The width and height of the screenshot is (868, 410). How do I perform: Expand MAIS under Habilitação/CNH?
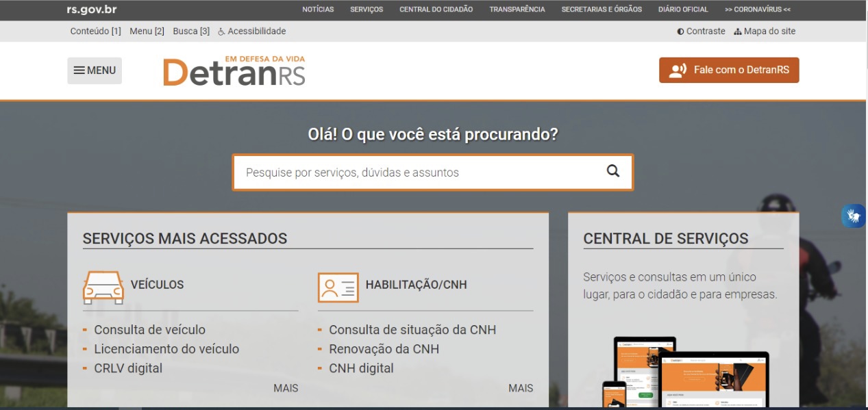(x=521, y=388)
